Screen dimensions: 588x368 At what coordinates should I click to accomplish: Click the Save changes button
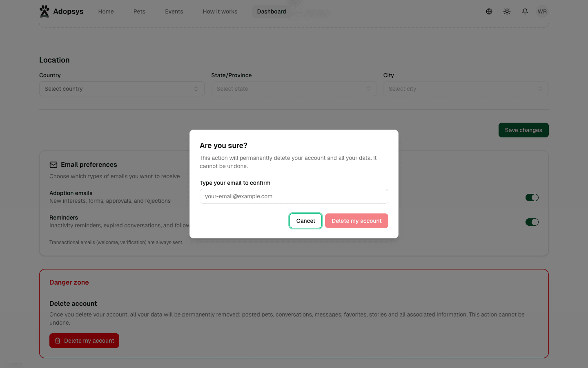(523, 130)
